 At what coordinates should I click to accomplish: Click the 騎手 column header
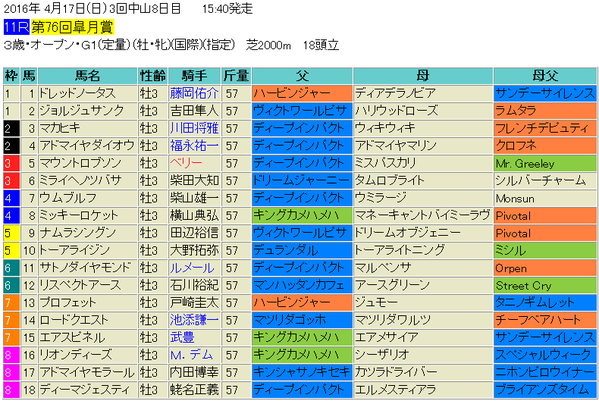(194, 76)
